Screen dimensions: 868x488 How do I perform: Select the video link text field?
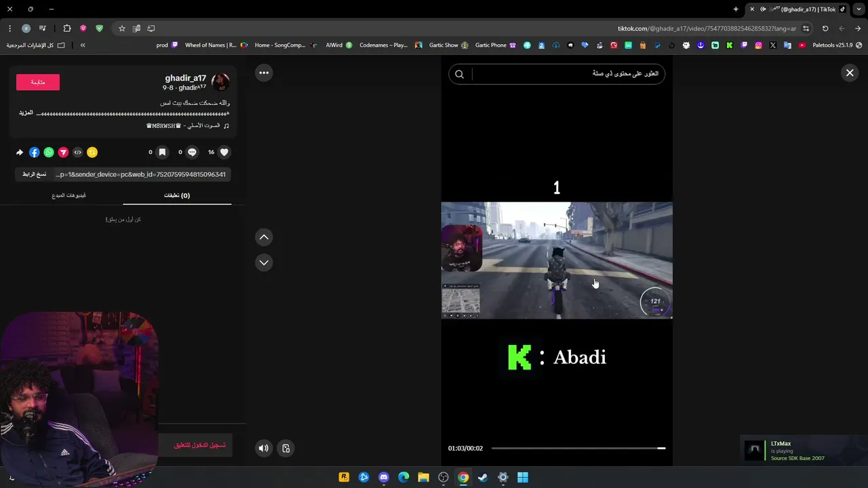[x=141, y=174]
